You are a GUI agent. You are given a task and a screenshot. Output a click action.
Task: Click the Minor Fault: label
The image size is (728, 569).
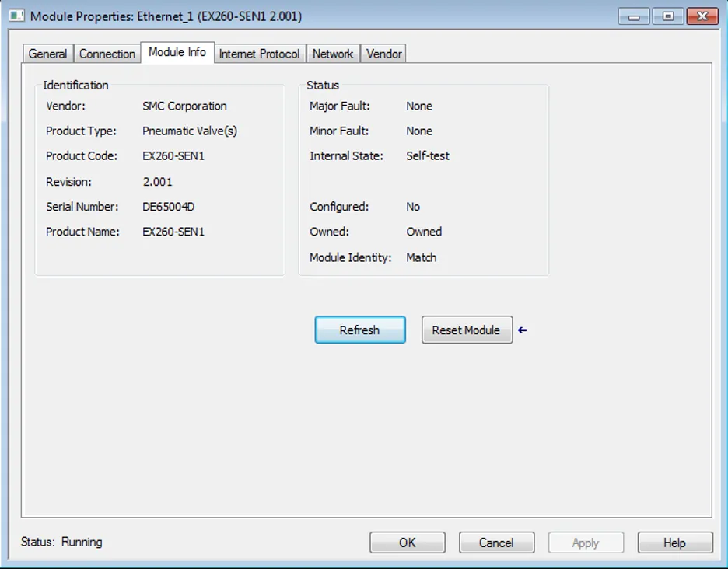click(339, 131)
